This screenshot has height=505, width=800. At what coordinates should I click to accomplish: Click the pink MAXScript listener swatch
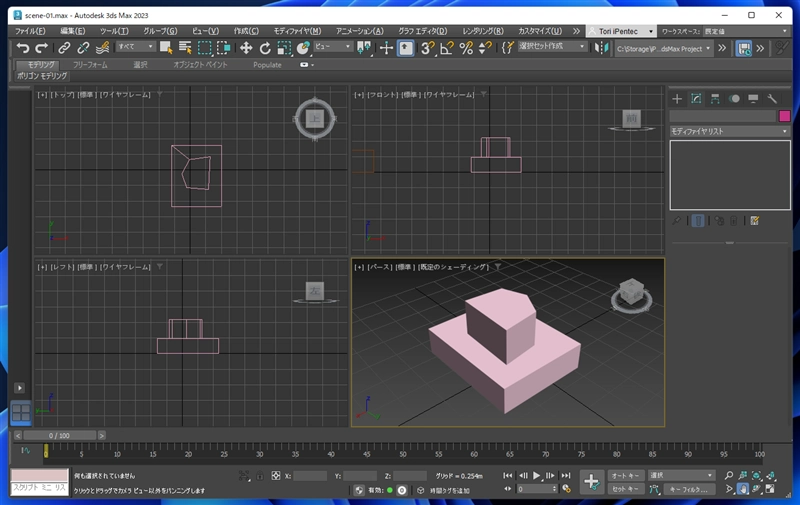click(39, 475)
